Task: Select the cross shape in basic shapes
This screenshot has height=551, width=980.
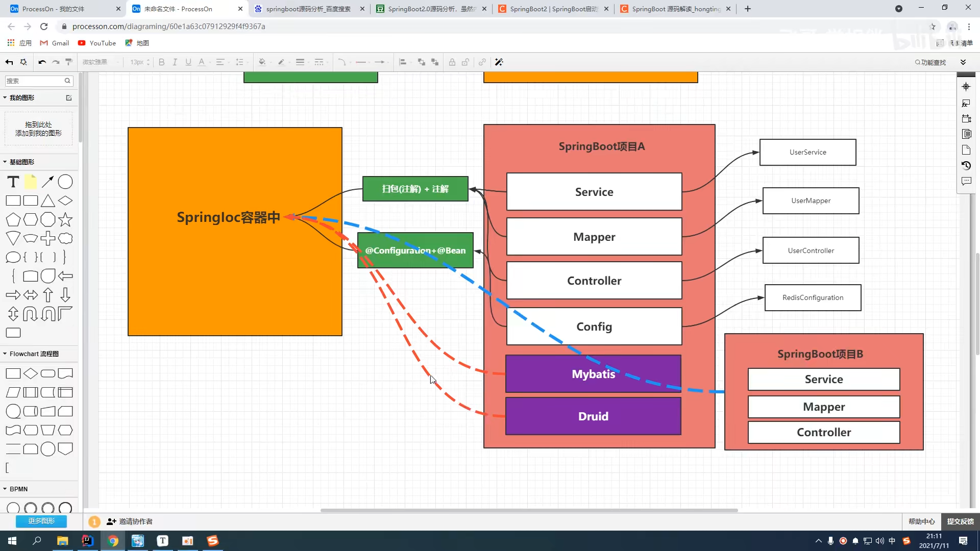Action: [x=48, y=238]
